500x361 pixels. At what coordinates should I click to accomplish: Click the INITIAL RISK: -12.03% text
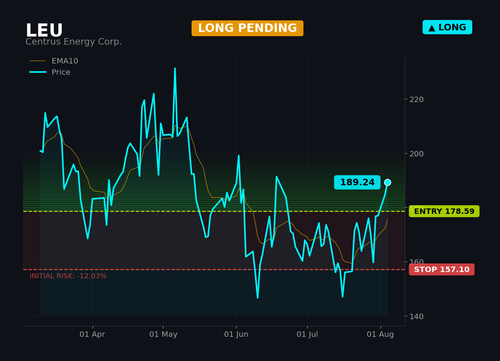(x=68, y=276)
